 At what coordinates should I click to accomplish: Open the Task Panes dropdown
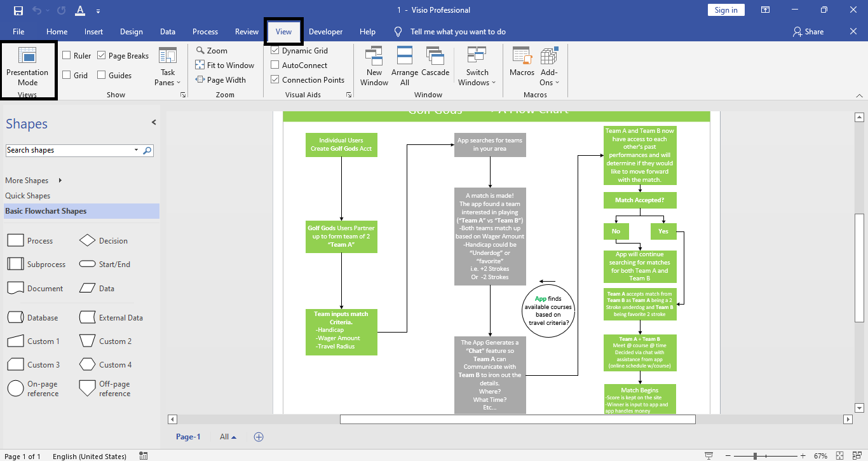pos(168,67)
